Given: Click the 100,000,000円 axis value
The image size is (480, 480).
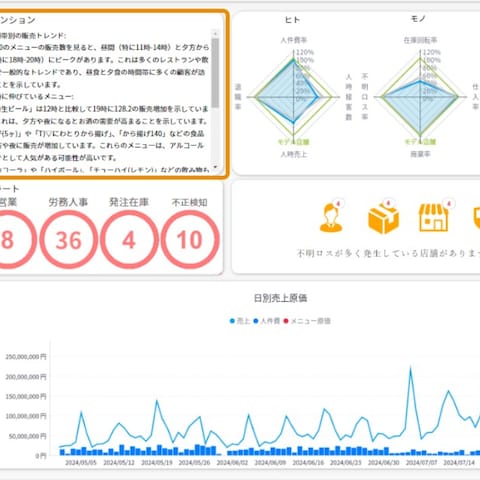Looking at the screenshot, I should coord(26,416).
